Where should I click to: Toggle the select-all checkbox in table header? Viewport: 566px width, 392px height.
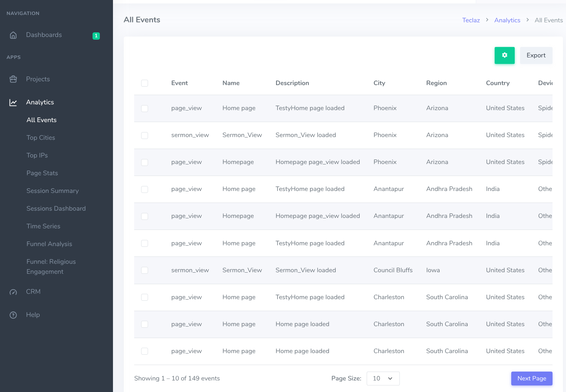[145, 83]
